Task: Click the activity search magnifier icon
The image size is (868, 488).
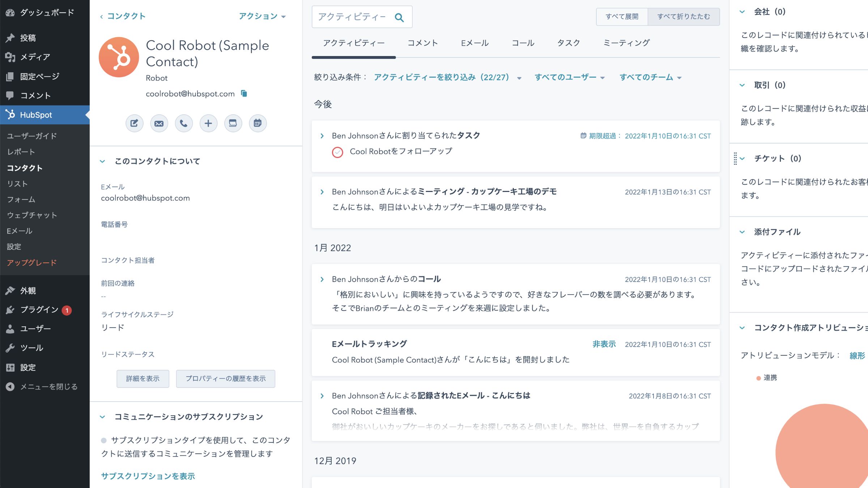Action: [x=399, y=17]
